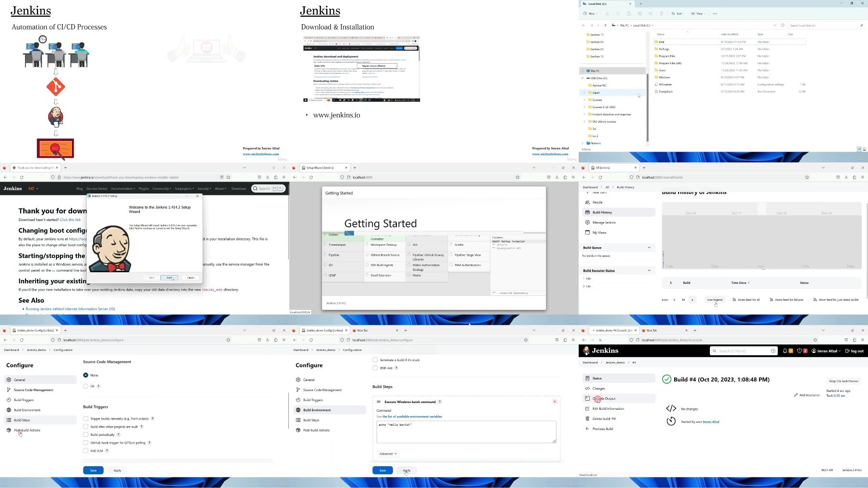
Task: Bookmark the Build History page with the star
Action: [x=807, y=177]
